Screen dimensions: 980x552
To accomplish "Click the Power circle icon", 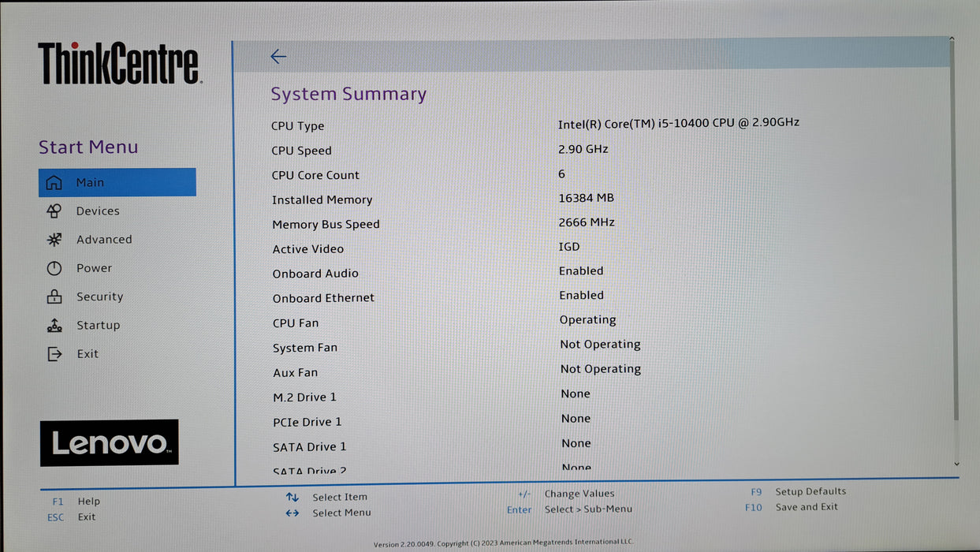I will [x=54, y=268].
